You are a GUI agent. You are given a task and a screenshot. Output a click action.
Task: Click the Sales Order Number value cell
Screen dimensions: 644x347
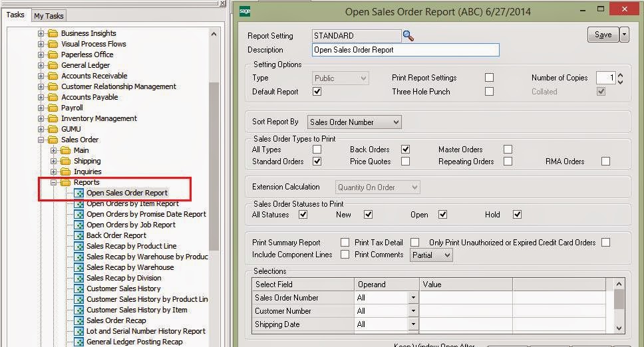[x=466, y=298]
